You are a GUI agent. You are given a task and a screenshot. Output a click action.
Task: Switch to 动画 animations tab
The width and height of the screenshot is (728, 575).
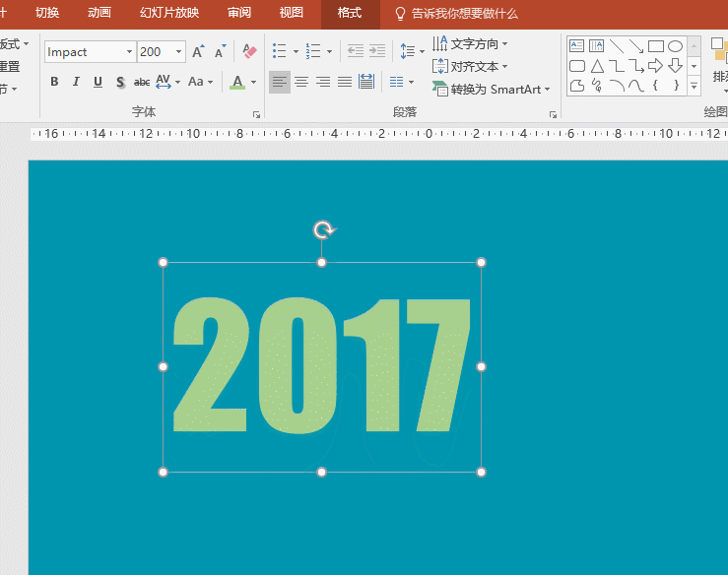tap(99, 13)
